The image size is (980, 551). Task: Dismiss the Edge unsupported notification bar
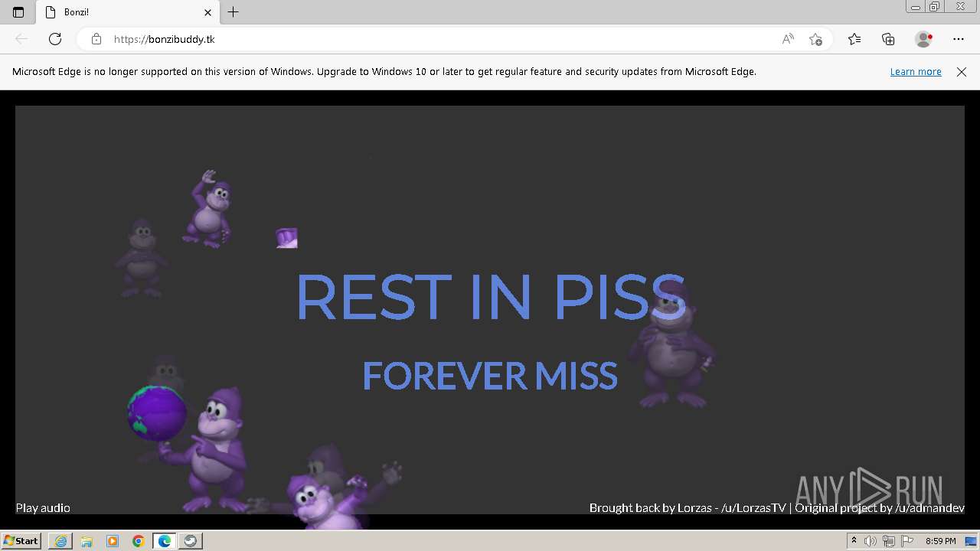point(962,72)
